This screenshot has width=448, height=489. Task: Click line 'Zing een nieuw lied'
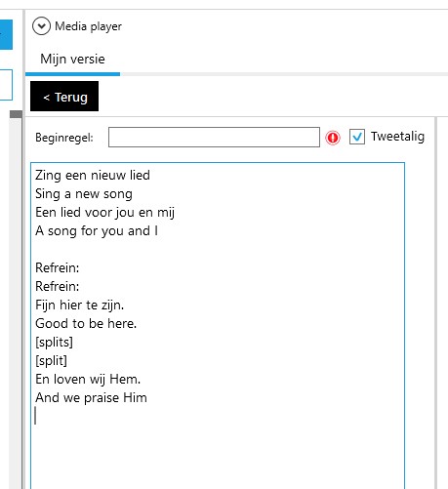[93, 176]
